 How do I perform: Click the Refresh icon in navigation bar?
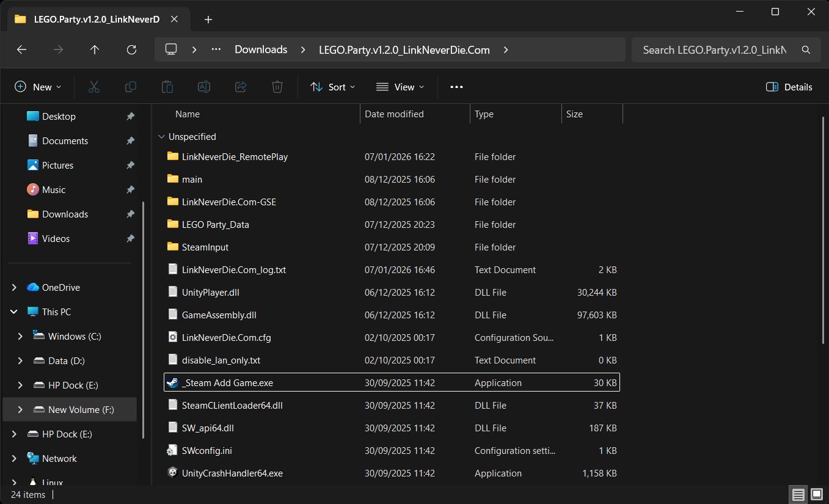tap(131, 50)
